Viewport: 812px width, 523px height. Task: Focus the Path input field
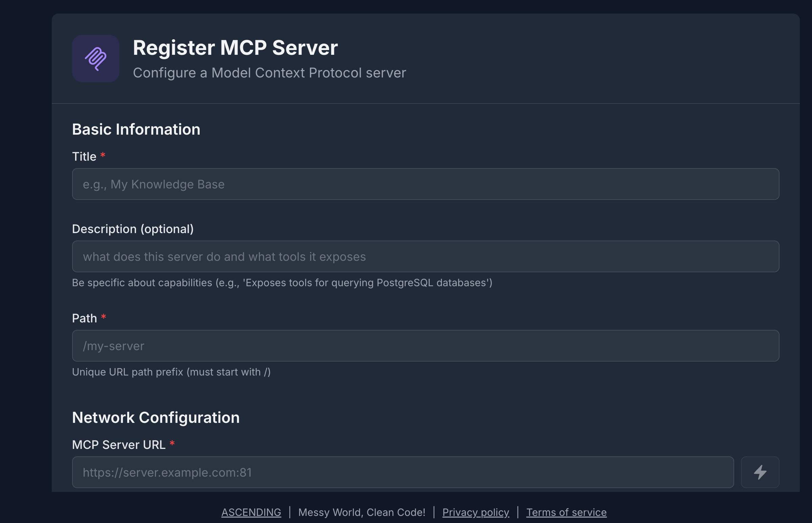pyautogui.click(x=408, y=346)
